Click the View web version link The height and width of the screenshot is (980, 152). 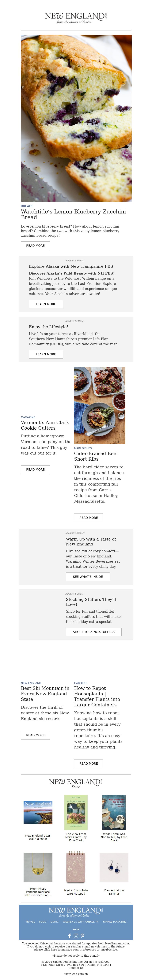[x=76, y=974]
